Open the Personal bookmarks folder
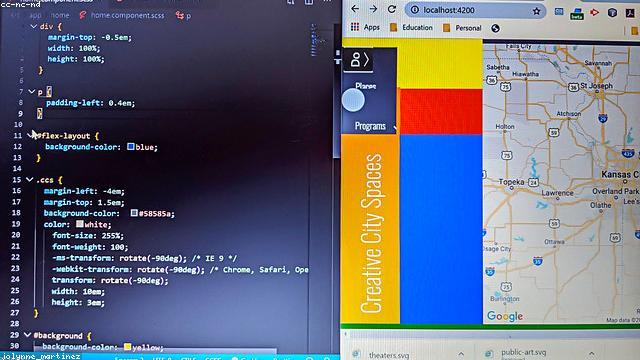The height and width of the screenshot is (360, 640). tap(462, 28)
